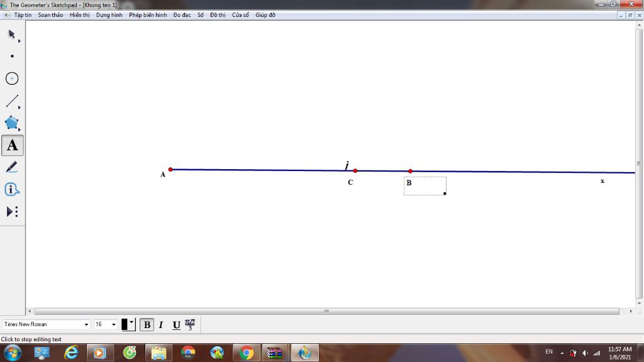The height and width of the screenshot is (362, 644).
Task: Click the volume speaker tray icon
Action: [x=586, y=353]
